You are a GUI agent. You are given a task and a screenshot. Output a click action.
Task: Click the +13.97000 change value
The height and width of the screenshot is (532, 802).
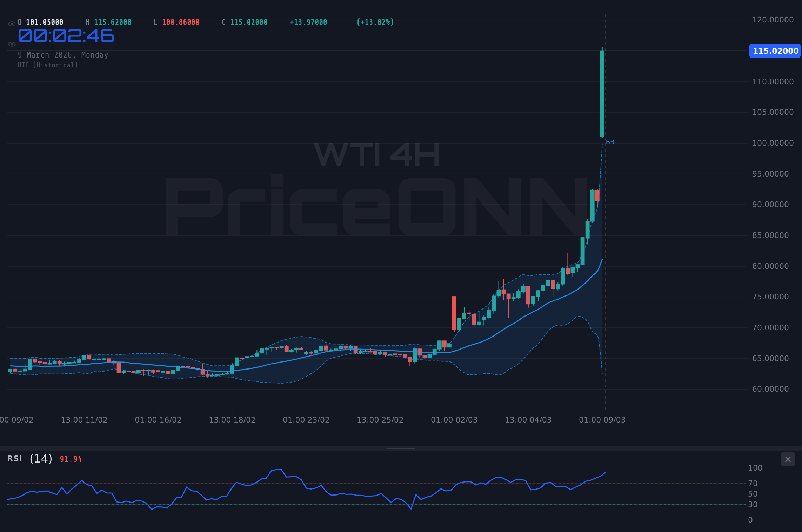pyautogui.click(x=308, y=22)
